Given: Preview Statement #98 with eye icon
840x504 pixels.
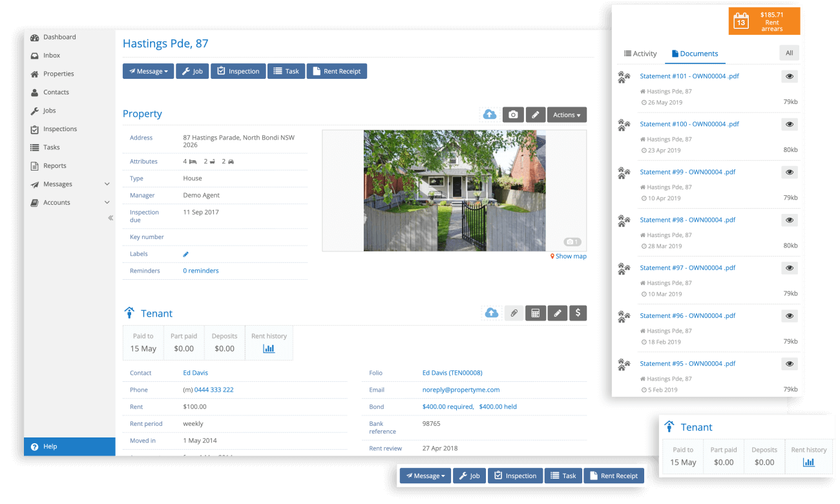Looking at the screenshot, I should tap(790, 220).
